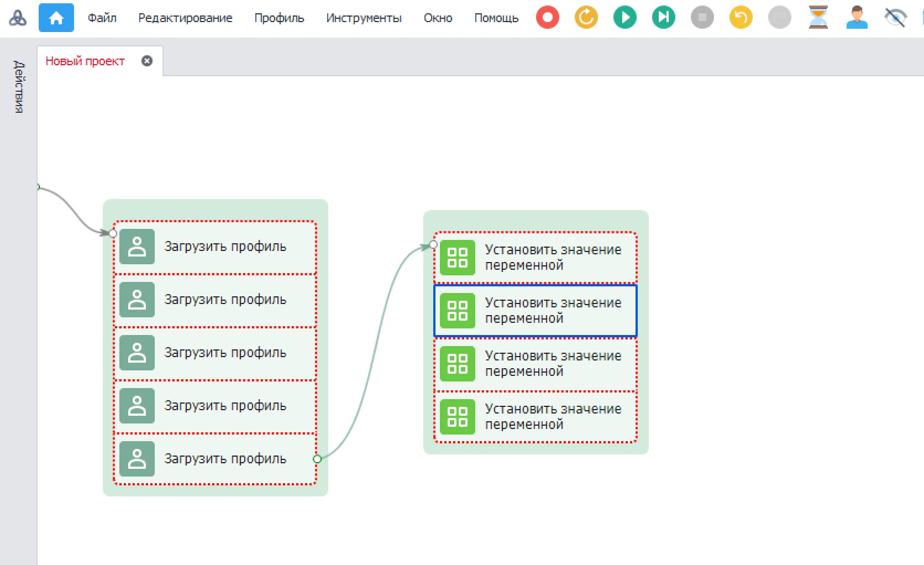Open the Помощь menu
The height and width of the screenshot is (565, 924).
496,18
